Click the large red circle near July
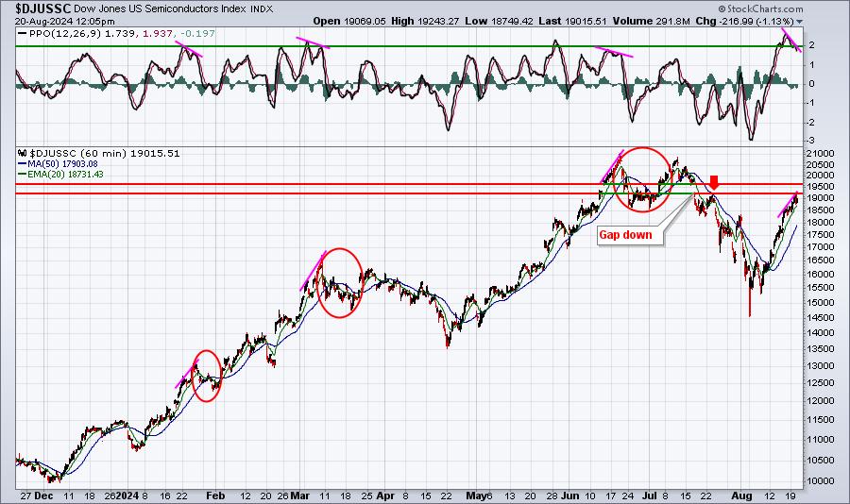 tap(643, 178)
